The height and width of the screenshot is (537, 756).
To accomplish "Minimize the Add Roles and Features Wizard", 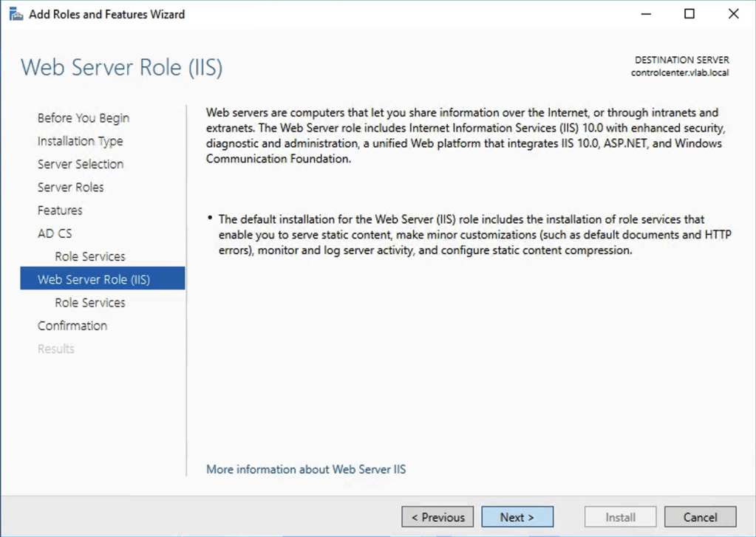I will pos(645,14).
